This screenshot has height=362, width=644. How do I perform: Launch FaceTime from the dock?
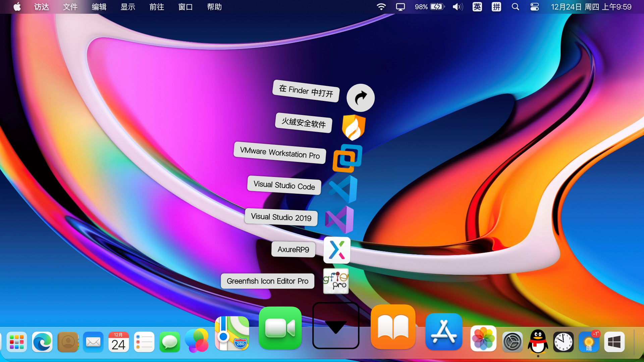280,328
